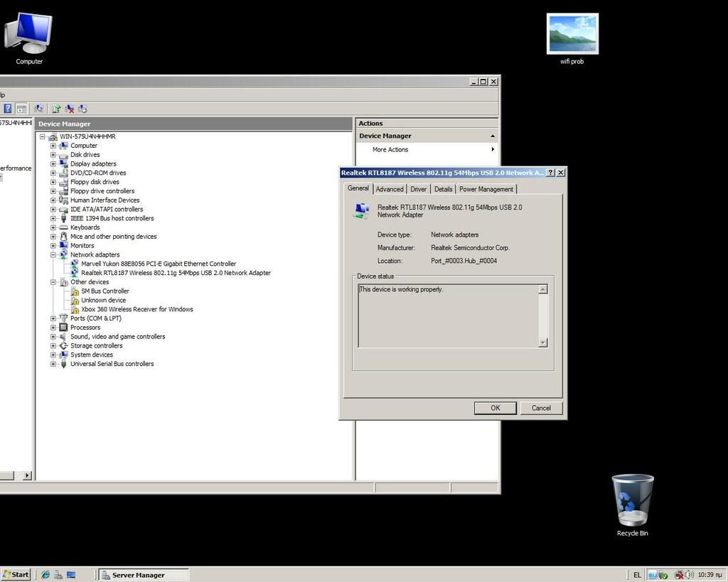Switch to the Advanced tab
The height and width of the screenshot is (582, 728).
pos(390,189)
